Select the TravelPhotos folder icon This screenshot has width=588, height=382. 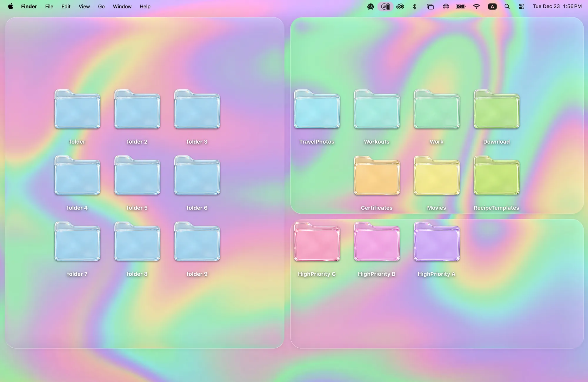317,109
